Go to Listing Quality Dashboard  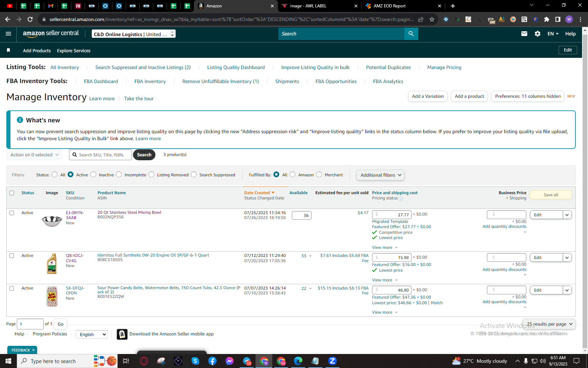coord(236,67)
